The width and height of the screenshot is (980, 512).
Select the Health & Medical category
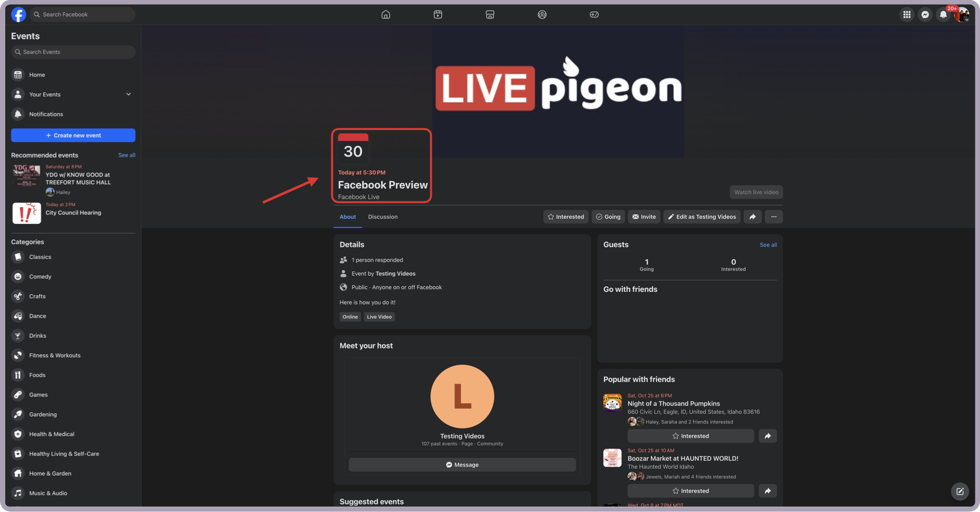pos(73,434)
